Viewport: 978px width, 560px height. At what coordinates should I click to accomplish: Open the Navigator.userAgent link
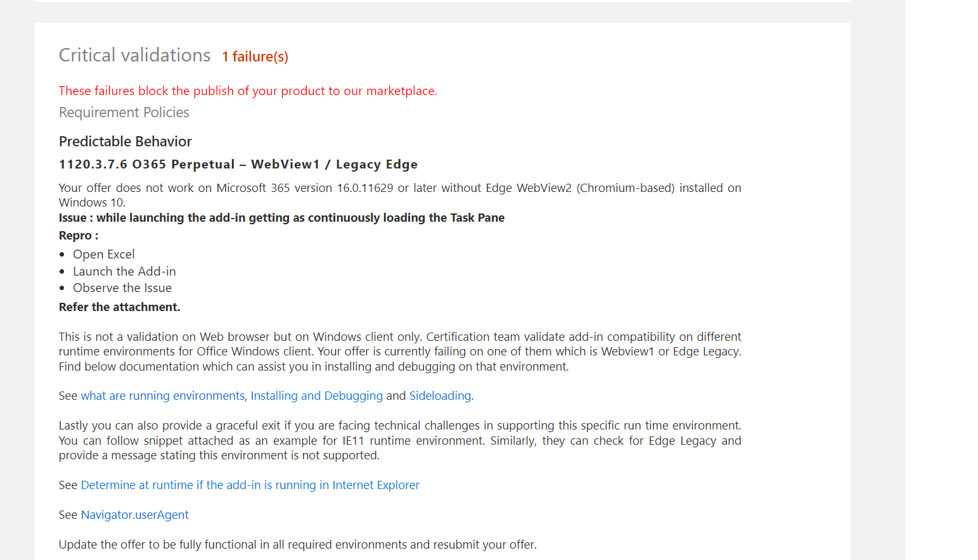134,515
